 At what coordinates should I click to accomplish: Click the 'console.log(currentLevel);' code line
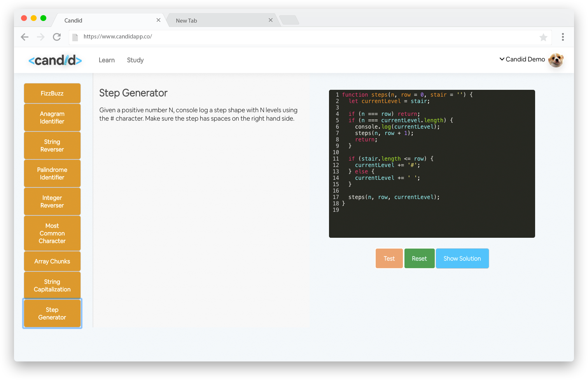[397, 127]
